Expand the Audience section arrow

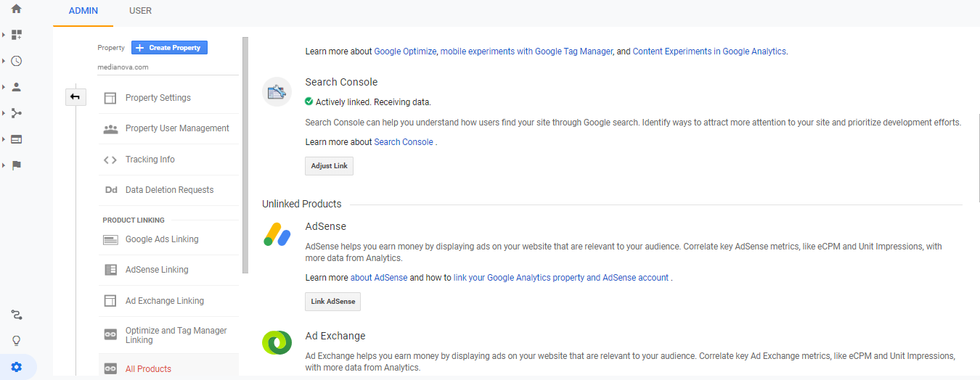click(x=4, y=87)
